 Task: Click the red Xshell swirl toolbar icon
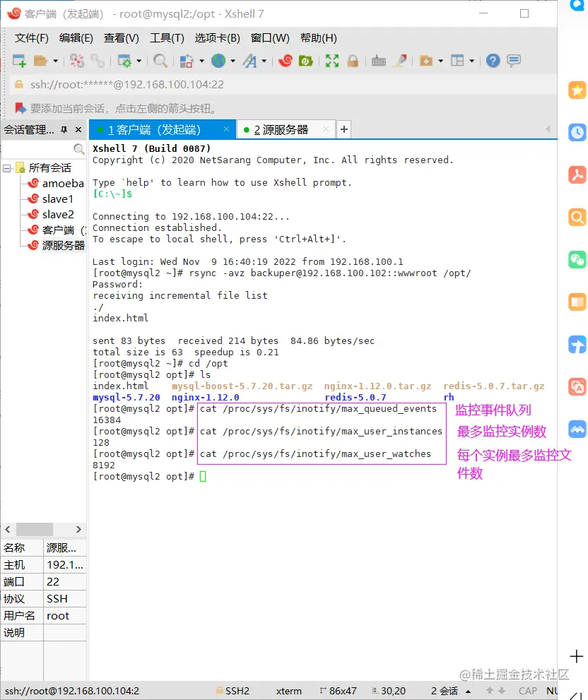285,61
